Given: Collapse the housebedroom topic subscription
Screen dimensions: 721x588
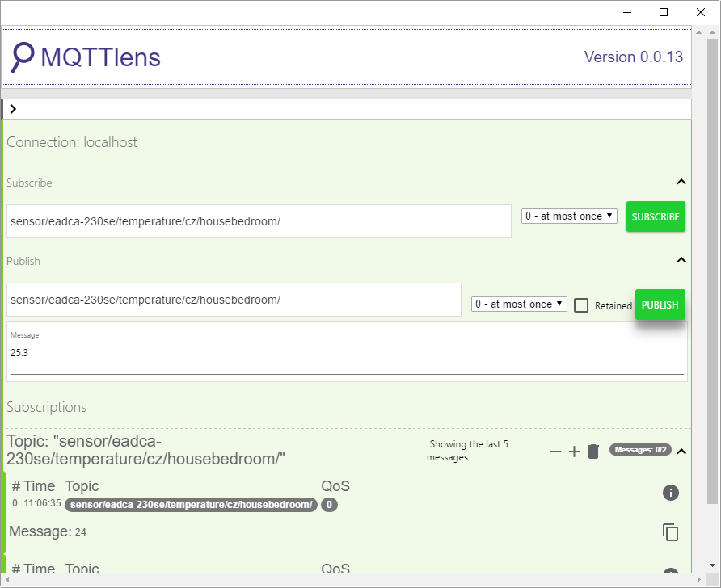Looking at the screenshot, I should tap(681, 451).
